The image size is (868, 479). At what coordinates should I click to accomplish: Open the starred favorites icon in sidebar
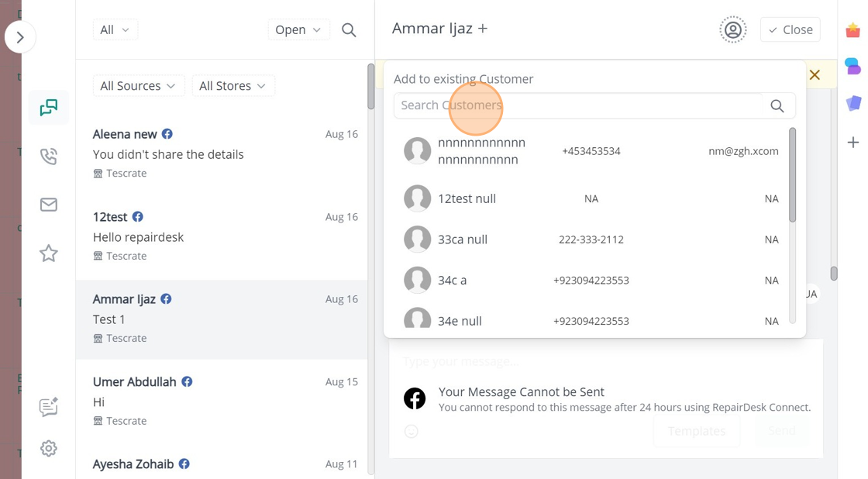[49, 253]
